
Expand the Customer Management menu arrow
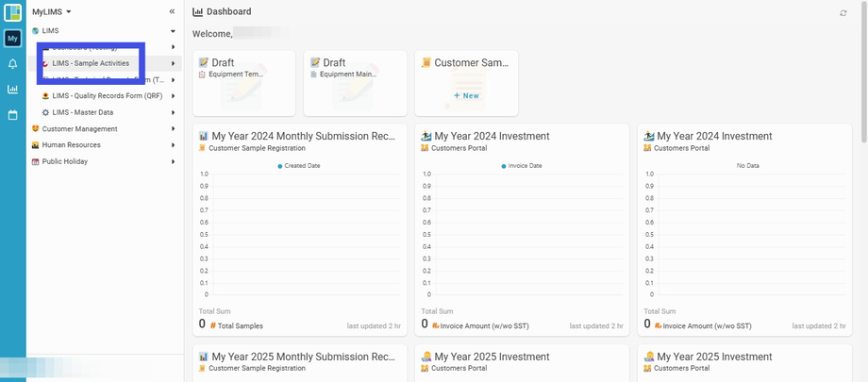pos(173,128)
